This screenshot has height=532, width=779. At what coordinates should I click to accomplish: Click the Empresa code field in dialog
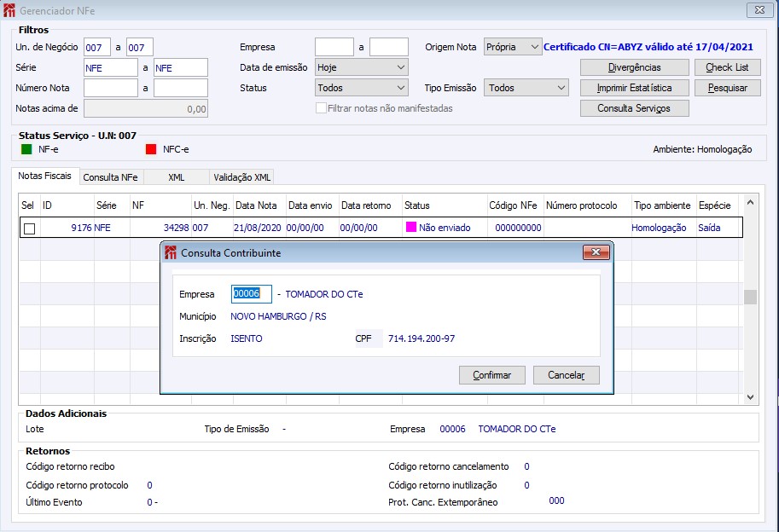[x=252, y=294]
